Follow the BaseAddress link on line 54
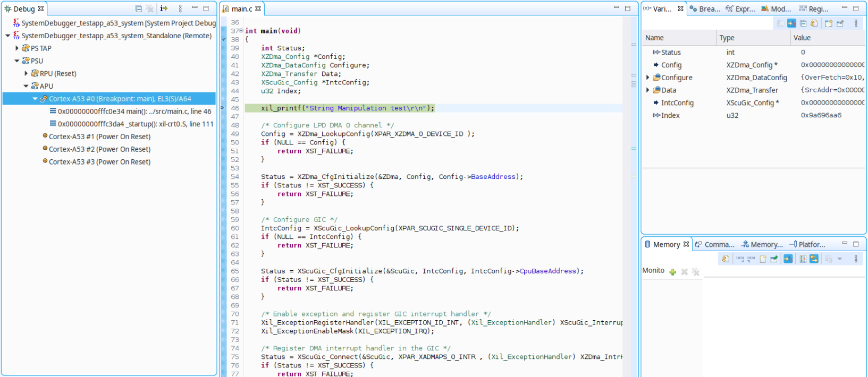Viewport: 868px width, 377px height. tap(493, 177)
